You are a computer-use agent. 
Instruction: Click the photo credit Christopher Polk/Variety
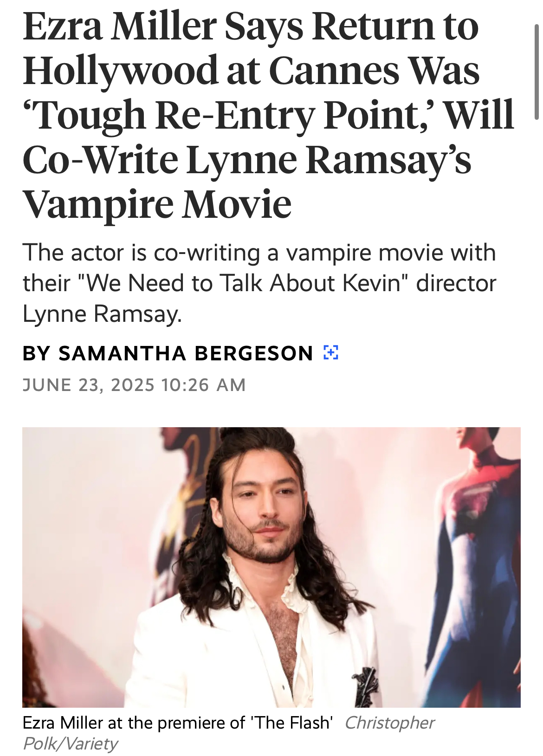(x=228, y=733)
